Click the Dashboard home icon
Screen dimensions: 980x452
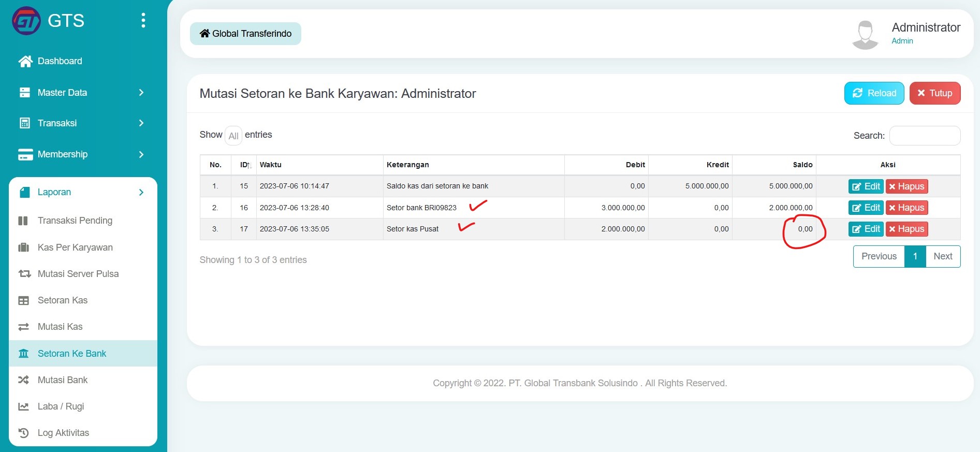point(25,61)
